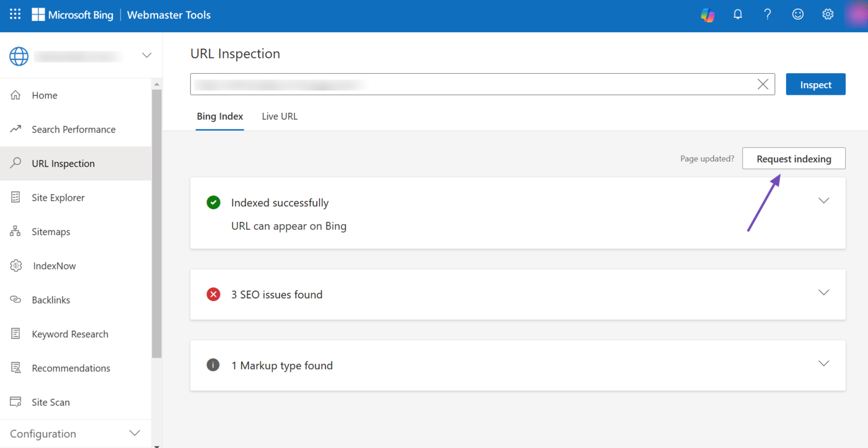The image size is (868, 448).
Task: Expand the 3 SEO issues found panel
Action: 823,292
